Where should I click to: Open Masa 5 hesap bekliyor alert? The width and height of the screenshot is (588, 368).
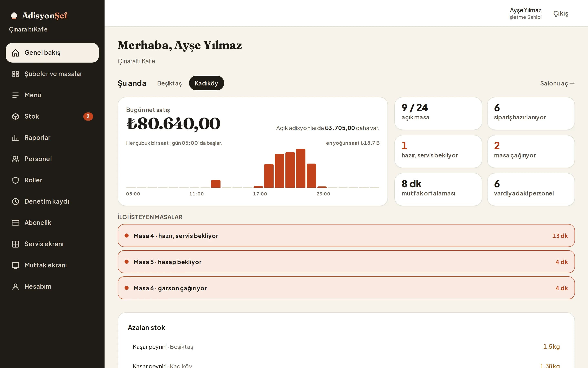pyautogui.click(x=346, y=262)
